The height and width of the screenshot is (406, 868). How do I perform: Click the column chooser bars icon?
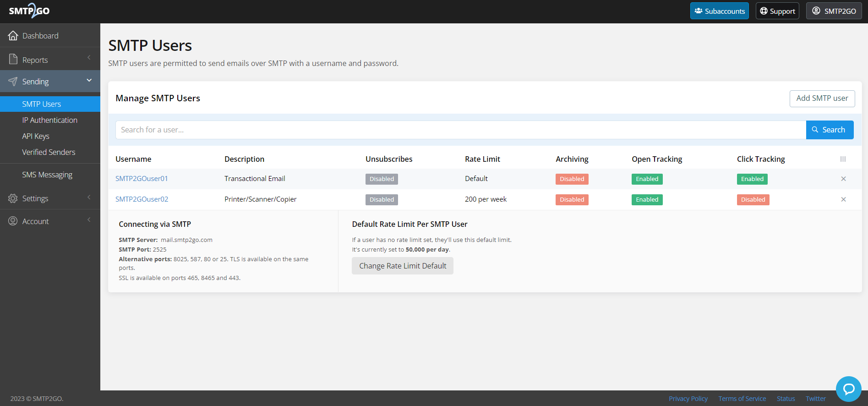(x=843, y=159)
